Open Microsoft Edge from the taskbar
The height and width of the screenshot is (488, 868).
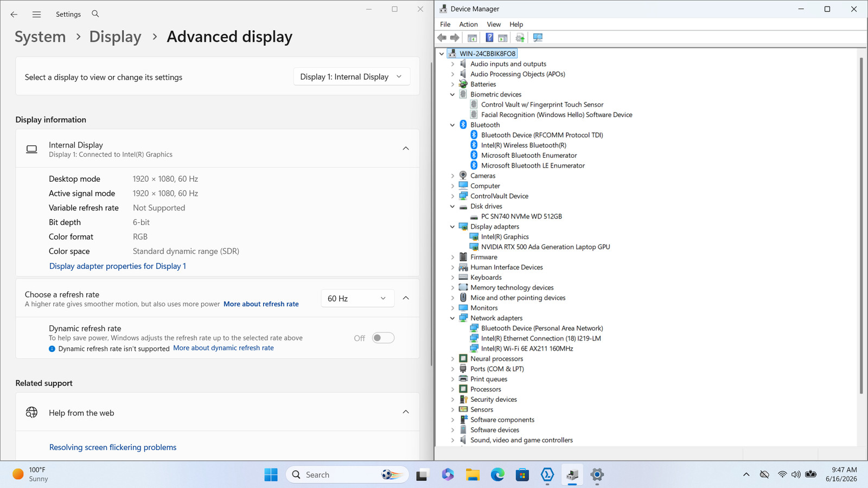497,474
